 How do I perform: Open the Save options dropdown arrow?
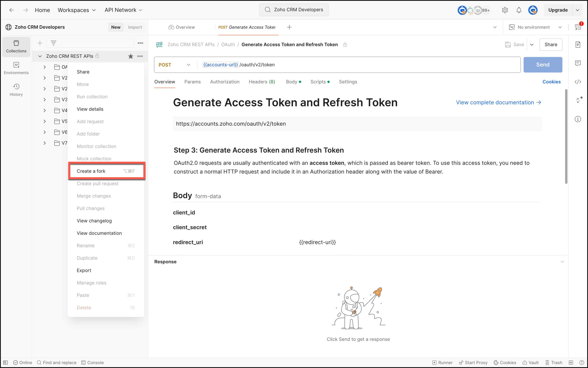point(532,45)
